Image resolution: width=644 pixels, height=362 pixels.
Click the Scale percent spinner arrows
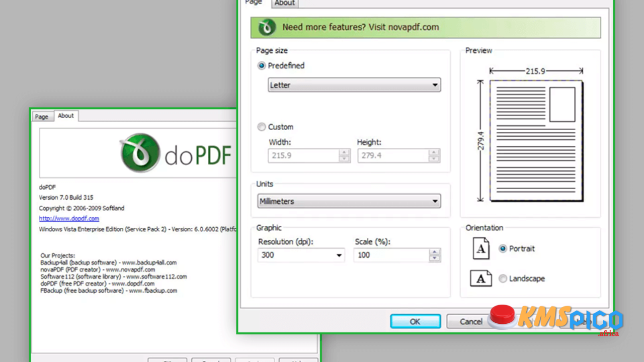point(435,255)
